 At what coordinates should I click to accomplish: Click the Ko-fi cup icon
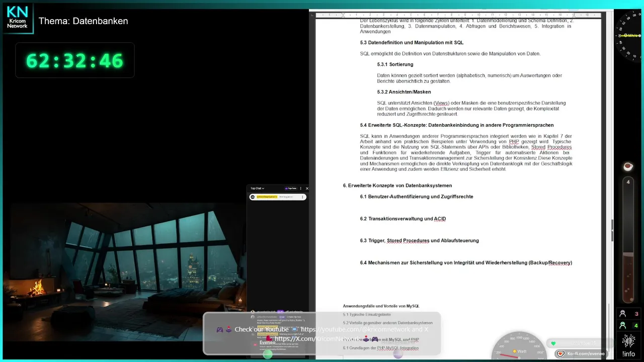coord(561,353)
